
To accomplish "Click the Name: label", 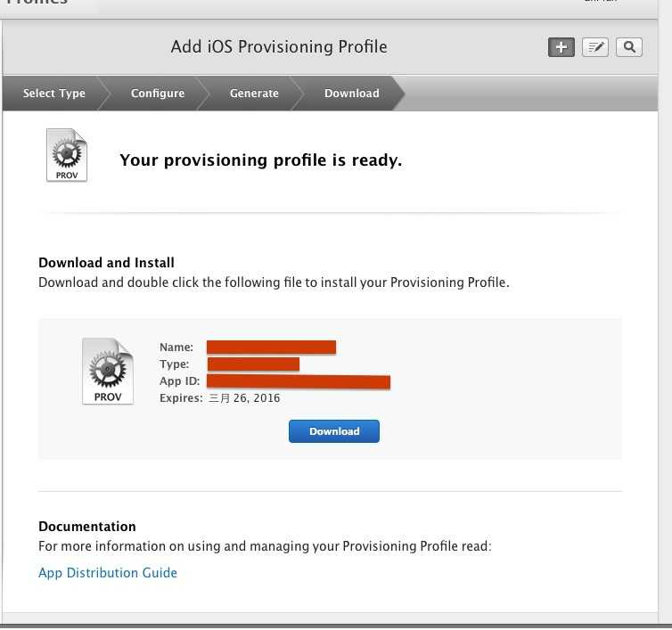I will [176, 348].
